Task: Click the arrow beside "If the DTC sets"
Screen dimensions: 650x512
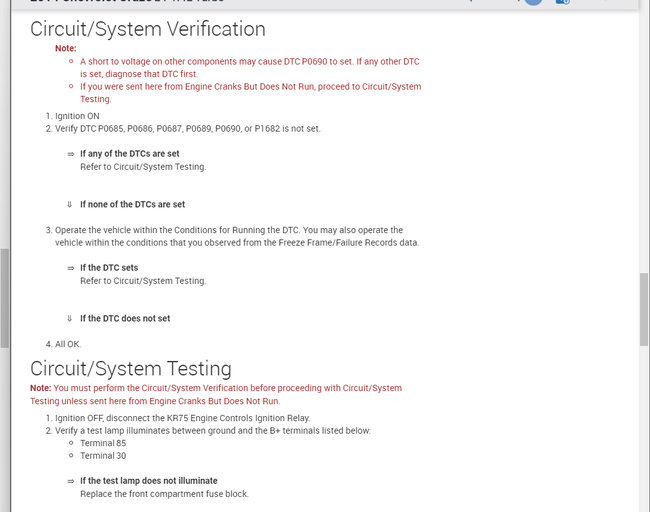Action: coord(70,268)
